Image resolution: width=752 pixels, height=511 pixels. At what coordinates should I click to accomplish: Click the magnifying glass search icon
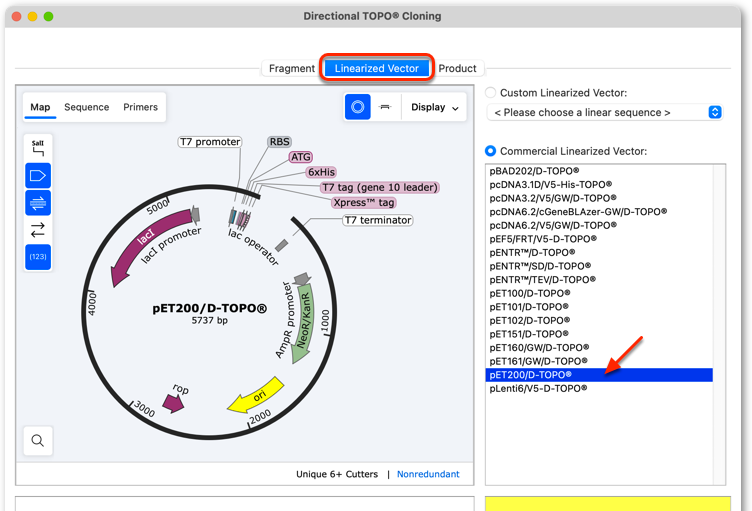coord(38,440)
